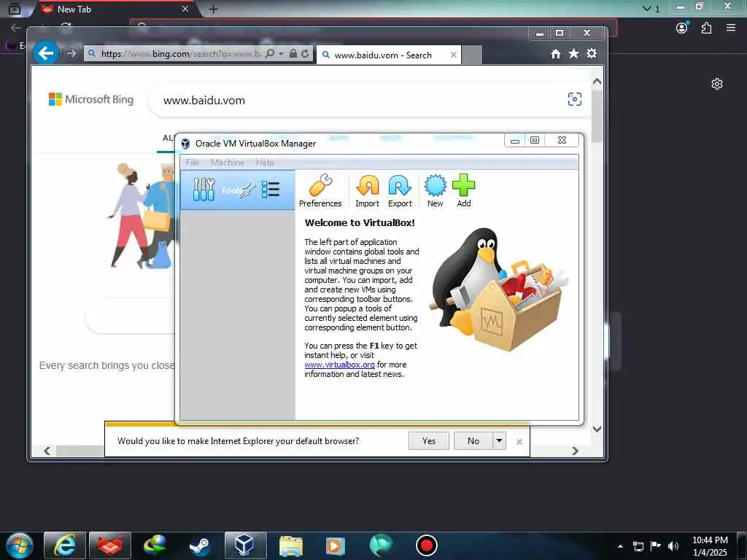Click Yes to set default browser
Screen dimensions: 747x560
coord(429,441)
